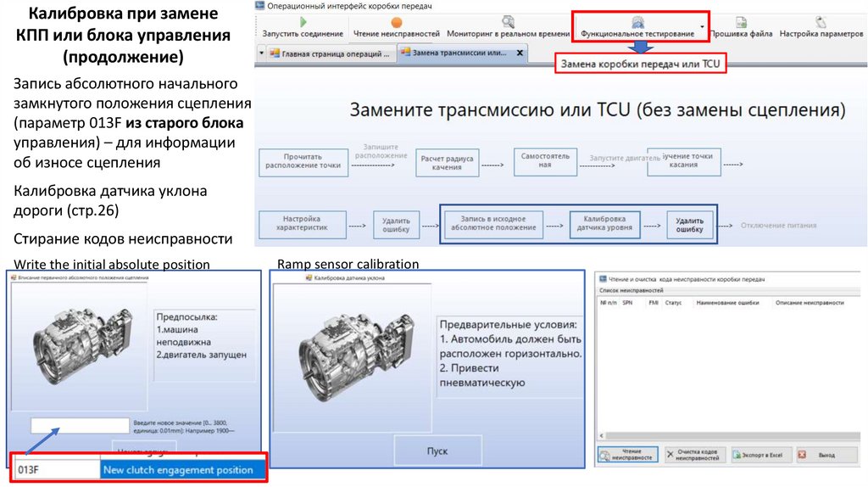Click the Пуск button
The width and height of the screenshot is (868, 487).
point(437,451)
